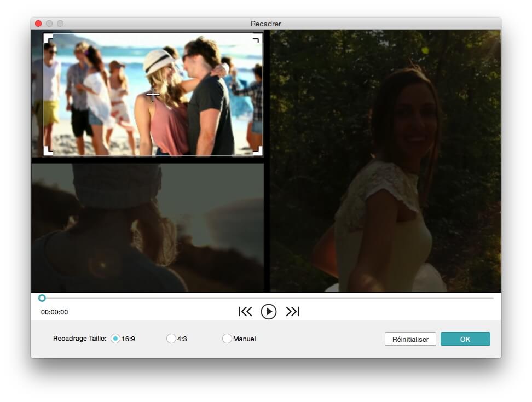Click the crop center crosshair
Viewport: 532px width, 402px height.
coord(153,95)
